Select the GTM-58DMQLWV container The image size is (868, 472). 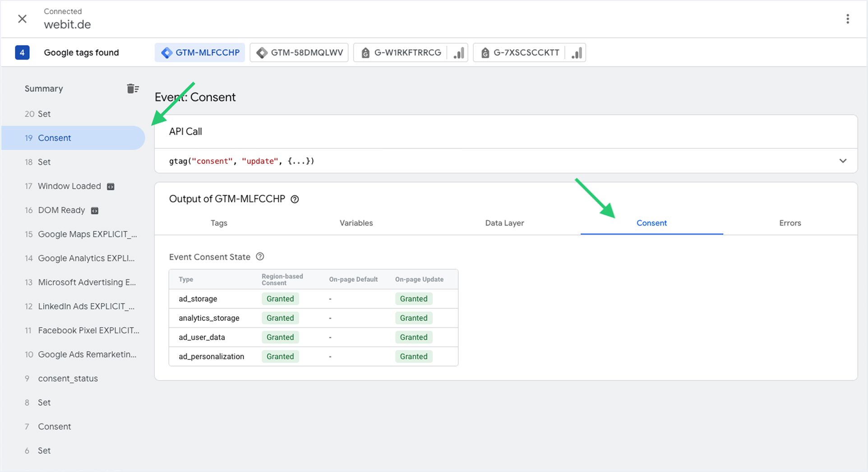[299, 52]
